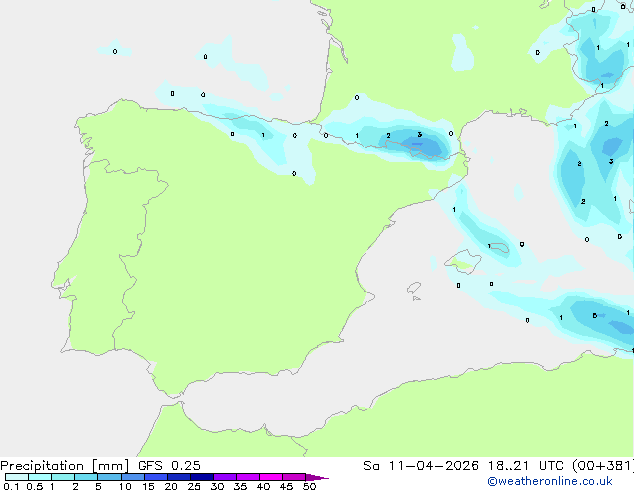Click the '0.5' legend scale label
Viewport: 634px width, 490px height.
[x=35, y=486]
